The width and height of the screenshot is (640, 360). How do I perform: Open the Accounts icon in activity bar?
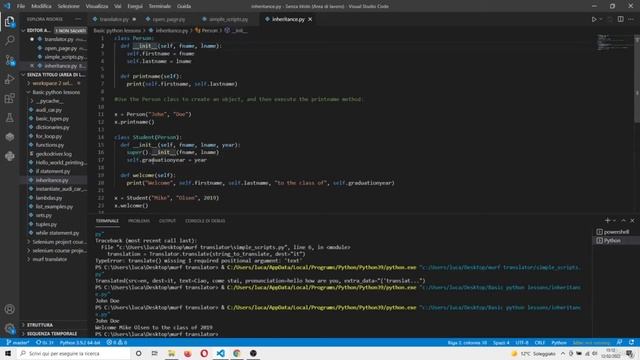pyautogui.click(x=9, y=309)
